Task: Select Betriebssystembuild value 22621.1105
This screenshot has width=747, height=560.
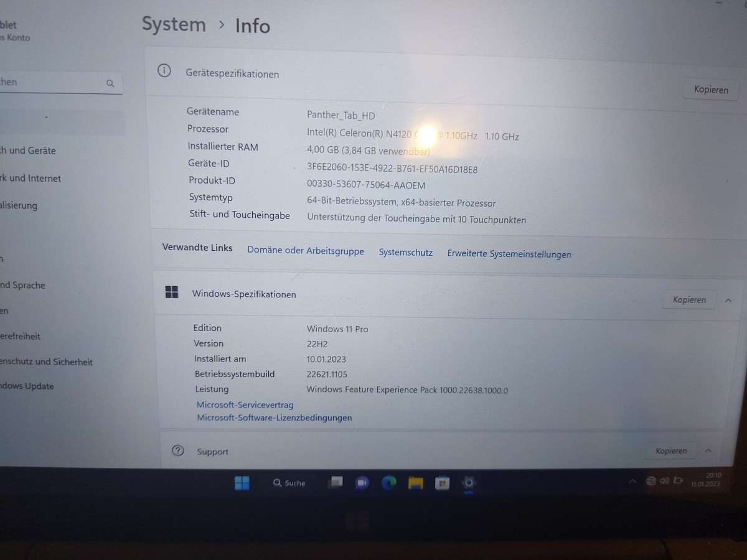Action: [327, 375]
